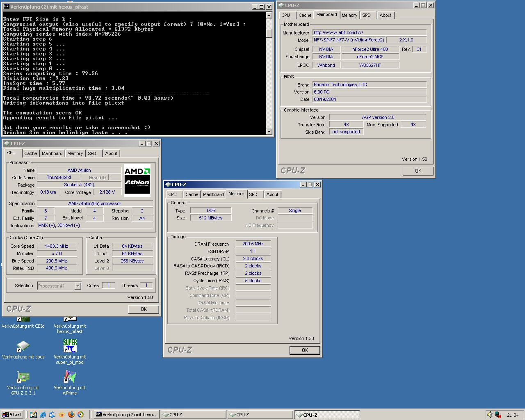Open Cache tab in CPU-Z Mainboard window

coord(305,15)
